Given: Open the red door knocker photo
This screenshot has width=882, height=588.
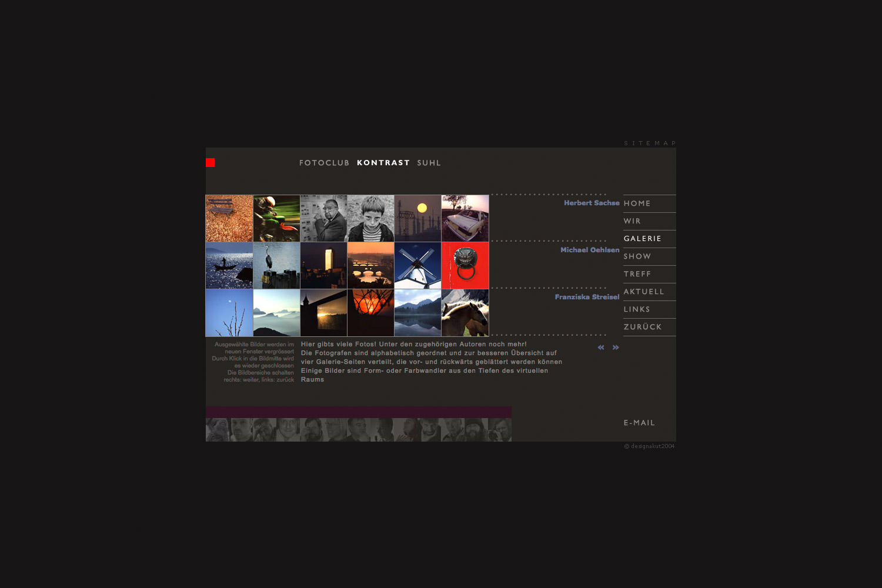Looking at the screenshot, I should click(x=465, y=265).
